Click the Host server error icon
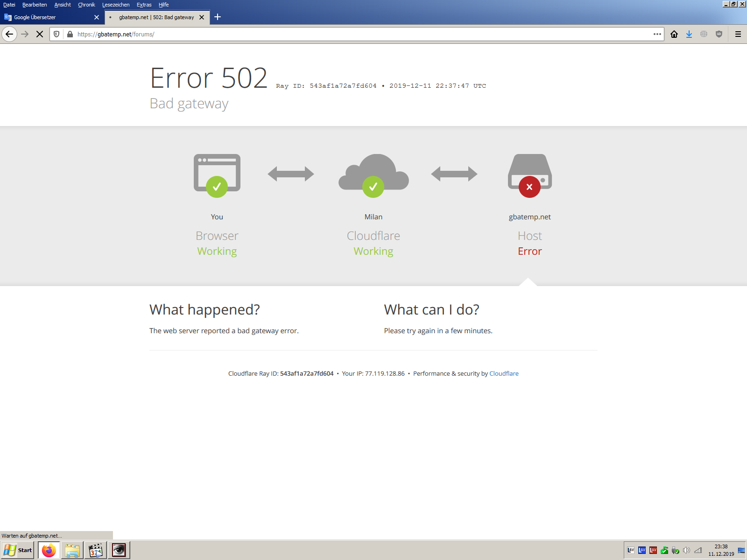747x560 pixels. [x=530, y=175]
